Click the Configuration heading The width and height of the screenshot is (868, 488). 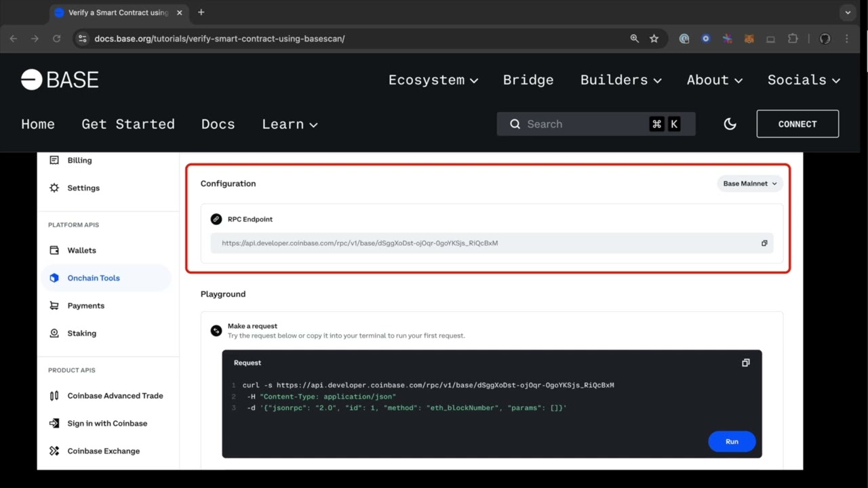(228, 184)
